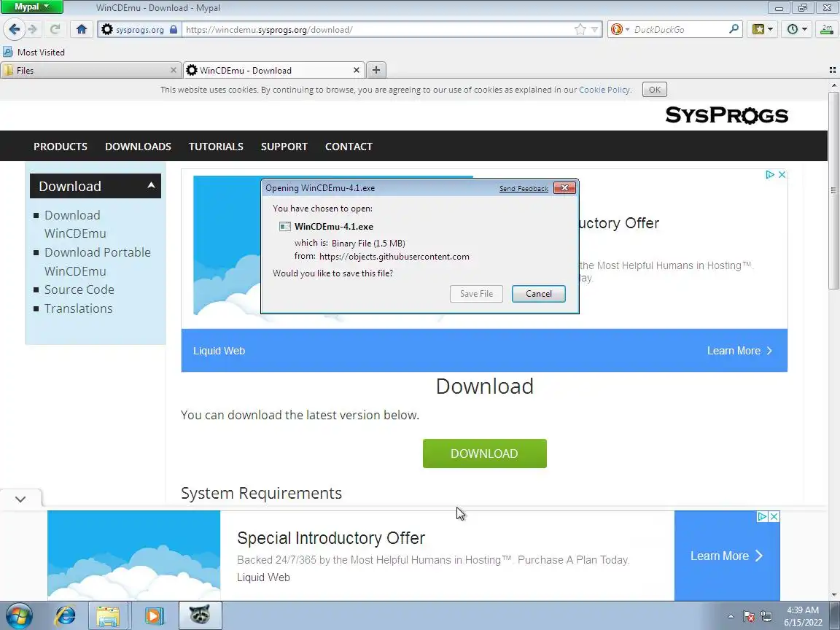Click the network tray icon
This screenshot has width=840, height=630.
[766, 616]
